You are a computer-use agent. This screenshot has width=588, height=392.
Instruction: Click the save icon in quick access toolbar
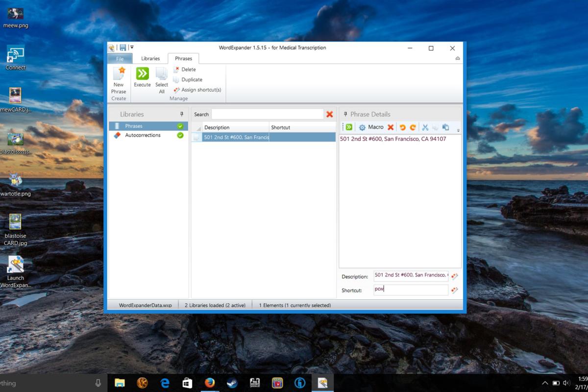click(122, 48)
